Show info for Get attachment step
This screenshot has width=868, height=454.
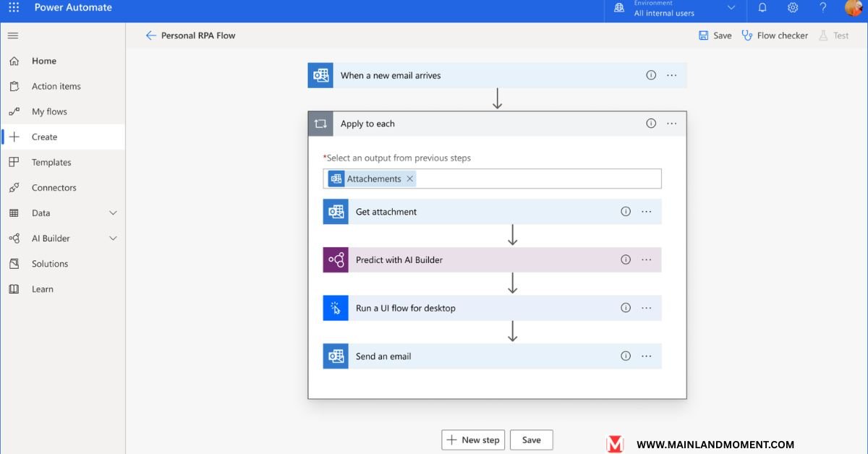[626, 212]
